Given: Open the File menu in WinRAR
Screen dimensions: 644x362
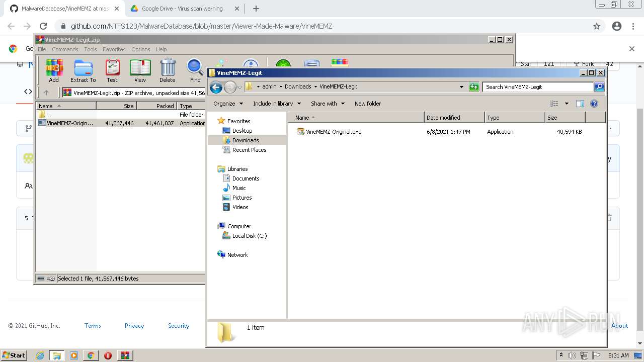Looking at the screenshot, I should [x=42, y=49].
